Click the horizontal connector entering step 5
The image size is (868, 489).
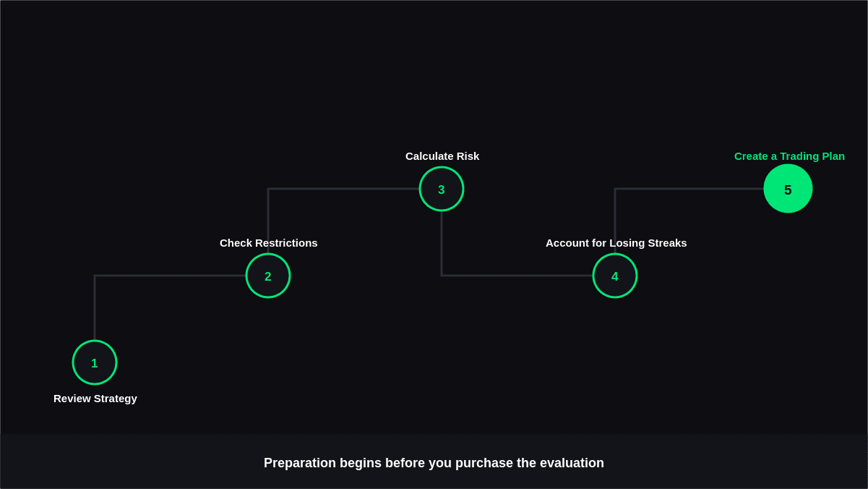pyautogui.click(x=689, y=189)
